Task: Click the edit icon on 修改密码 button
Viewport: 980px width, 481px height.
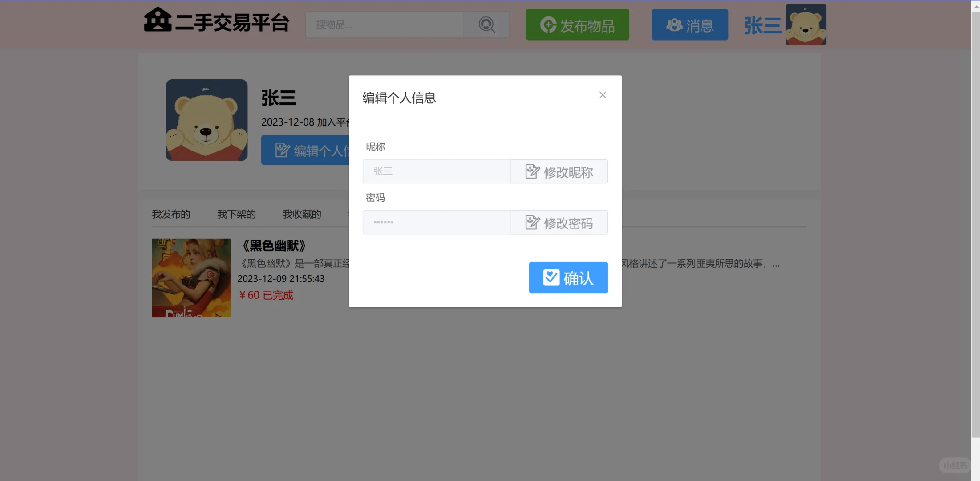Action: point(532,222)
